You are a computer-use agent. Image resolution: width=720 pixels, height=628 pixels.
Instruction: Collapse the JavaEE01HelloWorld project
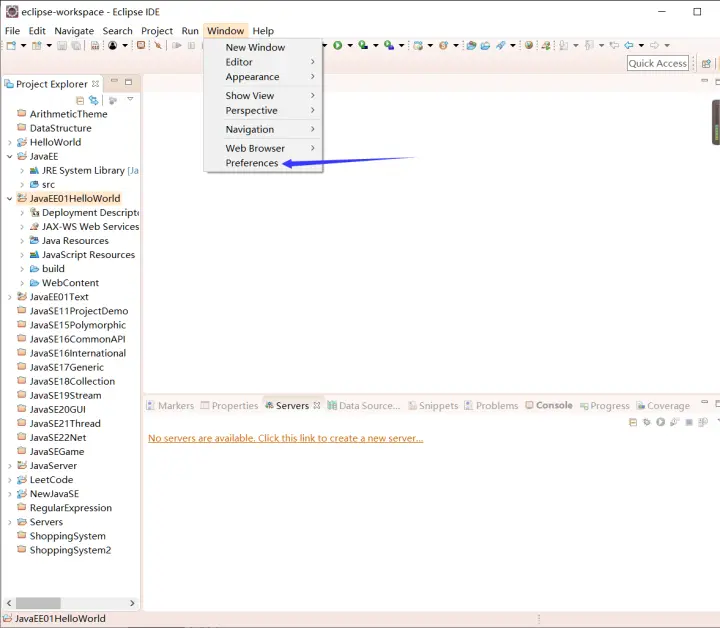point(10,199)
